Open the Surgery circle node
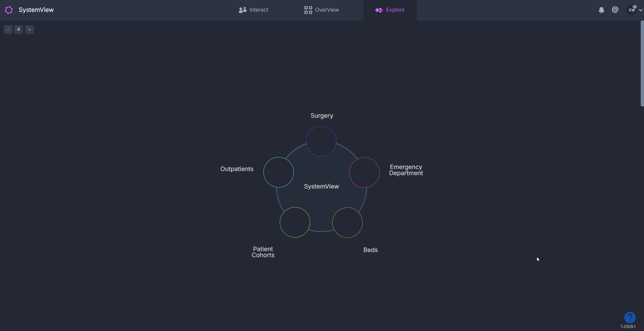The image size is (644, 331). [x=321, y=141]
